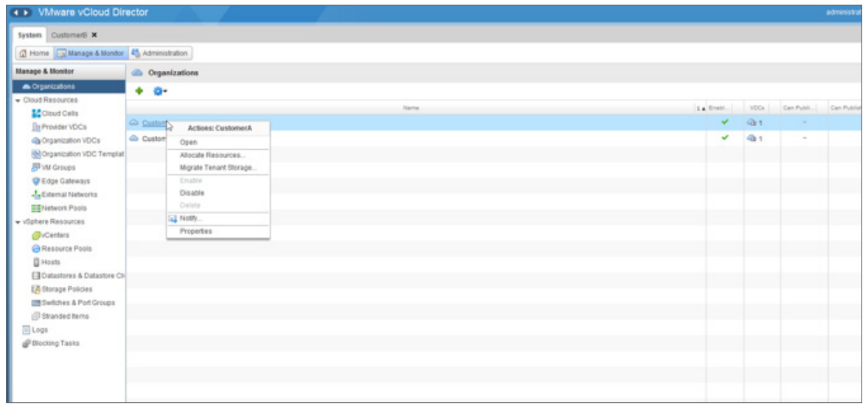Click the Provider VDCs icon
The image size is (868, 411).
pyautogui.click(x=37, y=127)
